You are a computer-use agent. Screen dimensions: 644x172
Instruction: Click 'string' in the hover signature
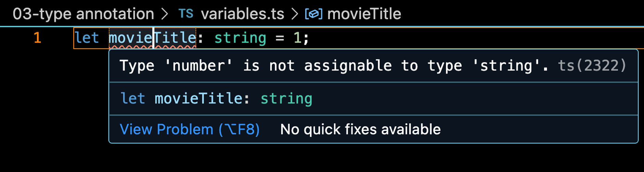point(286,99)
